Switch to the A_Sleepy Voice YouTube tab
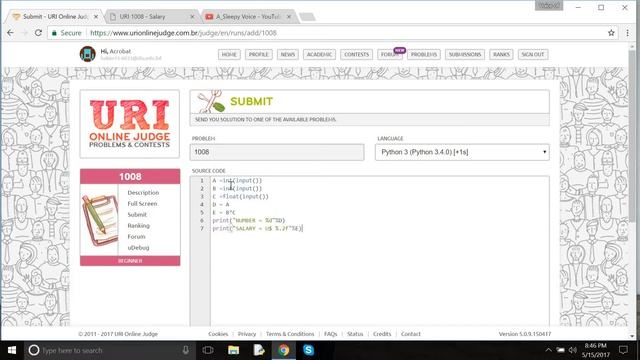Viewport: 640px width, 360px height. coord(247,17)
